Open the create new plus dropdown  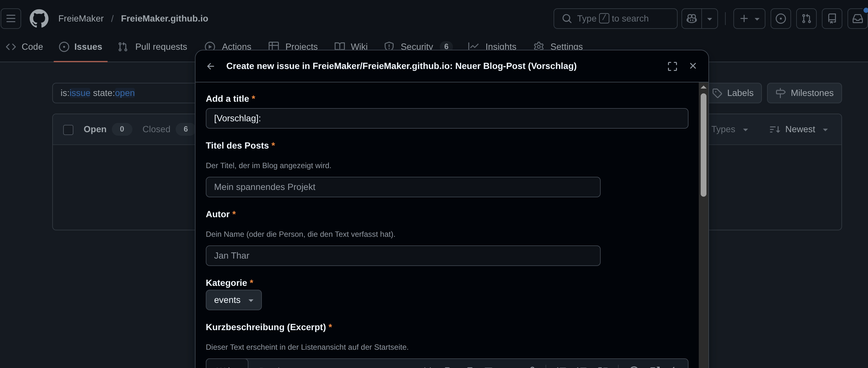click(749, 19)
